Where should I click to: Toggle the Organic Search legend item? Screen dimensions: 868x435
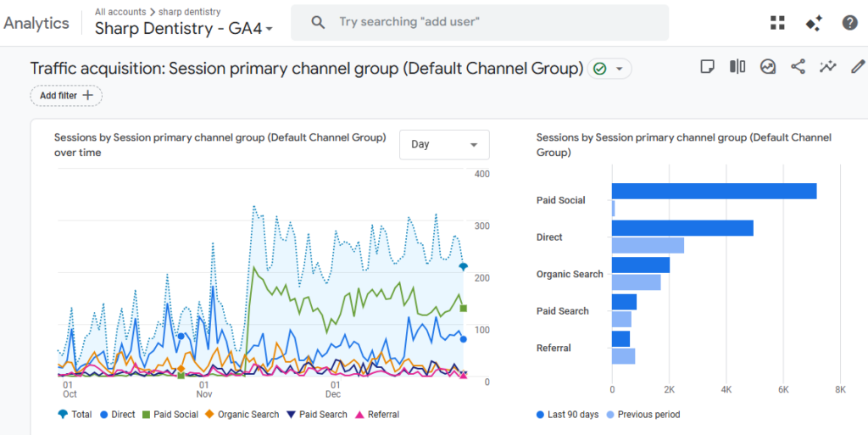click(x=242, y=415)
